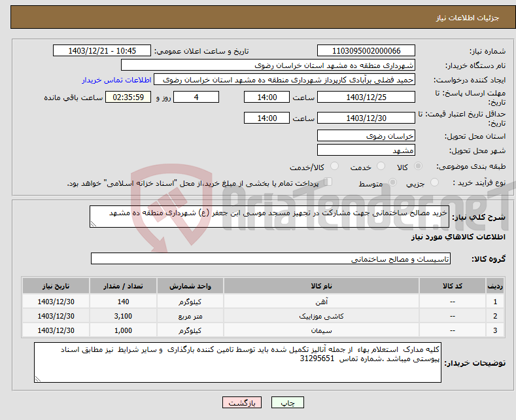Click the quantity cell 3,100

point(123,316)
